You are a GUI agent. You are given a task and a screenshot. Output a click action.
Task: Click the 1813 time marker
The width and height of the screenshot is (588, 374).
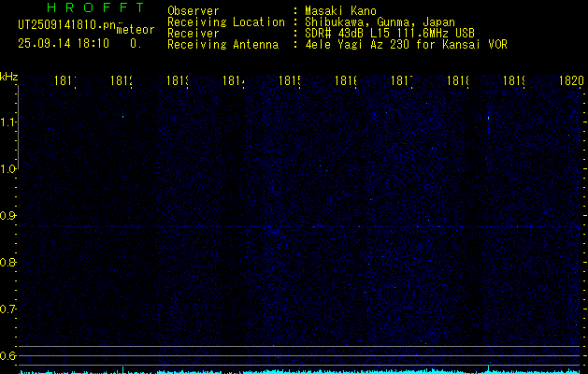coord(178,80)
